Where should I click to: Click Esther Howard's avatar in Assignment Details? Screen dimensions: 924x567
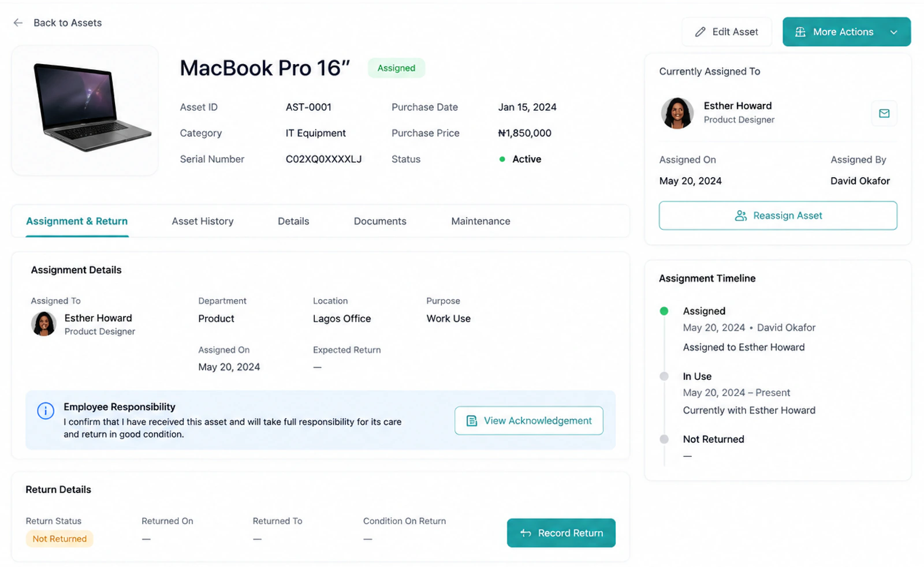coord(44,324)
